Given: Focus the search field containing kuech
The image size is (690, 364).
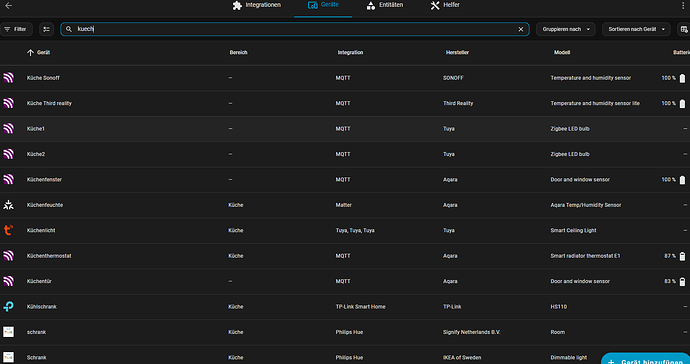Looking at the screenshot, I should 295,29.
